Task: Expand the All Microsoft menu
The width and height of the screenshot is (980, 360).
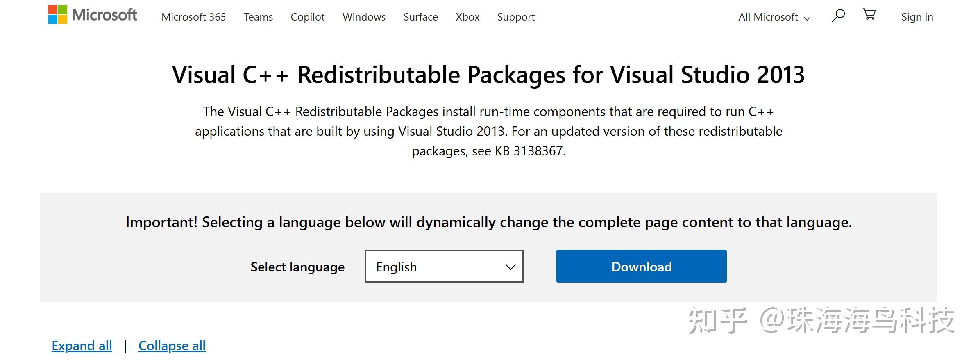Action: pyautogui.click(x=774, y=17)
